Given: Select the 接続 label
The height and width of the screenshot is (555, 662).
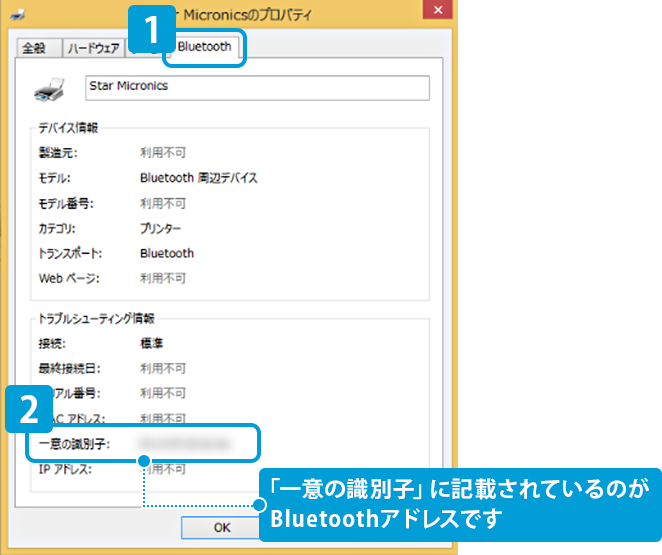Looking at the screenshot, I should click(52, 344).
